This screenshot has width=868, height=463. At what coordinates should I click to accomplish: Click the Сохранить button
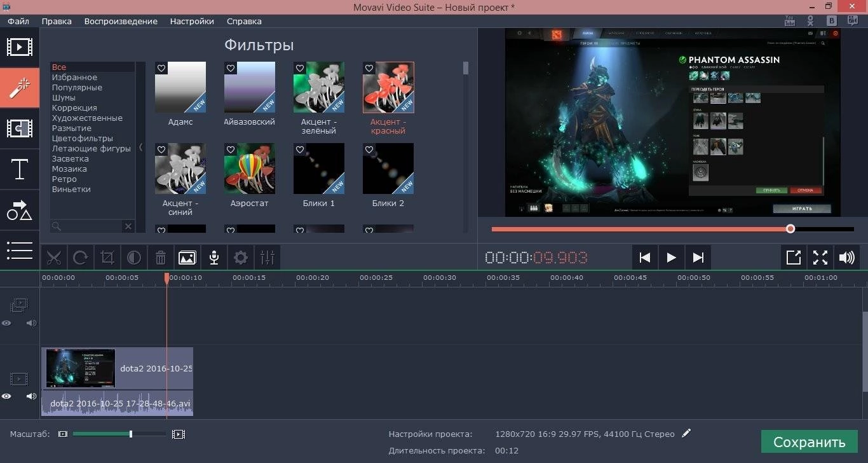coord(809,443)
